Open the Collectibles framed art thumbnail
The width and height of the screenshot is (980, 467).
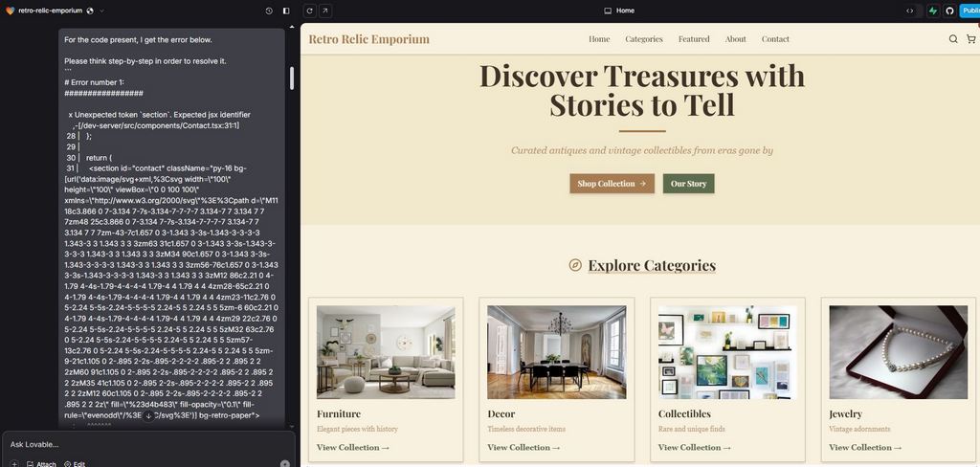coord(727,352)
